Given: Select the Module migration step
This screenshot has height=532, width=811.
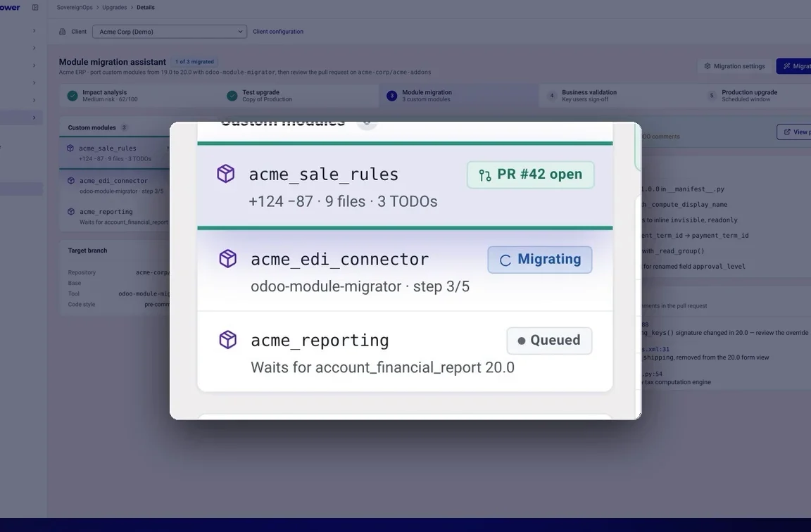Looking at the screenshot, I should 459,96.
